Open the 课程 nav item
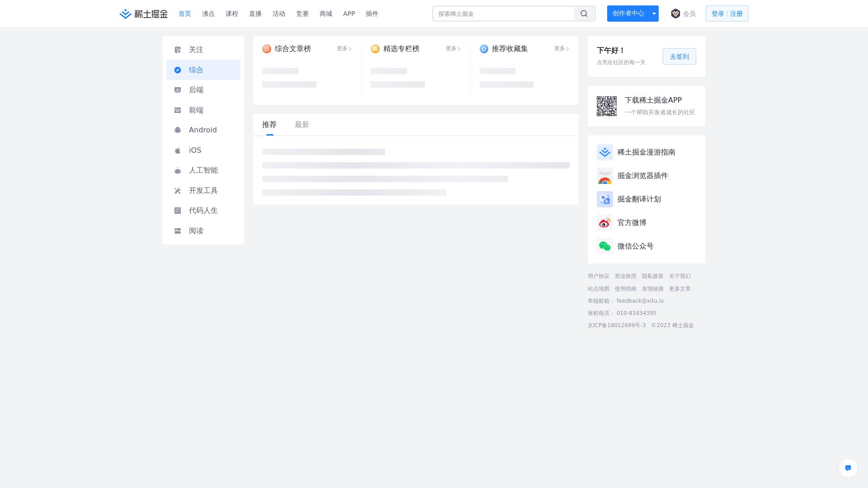This screenshot has width=868, height=488. click(x=232, y=14)
